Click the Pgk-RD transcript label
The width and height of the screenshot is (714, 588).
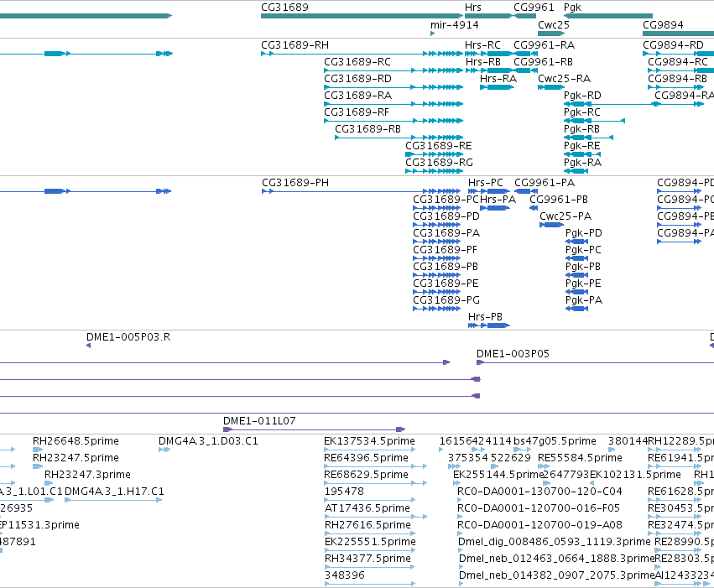[582, 96]
